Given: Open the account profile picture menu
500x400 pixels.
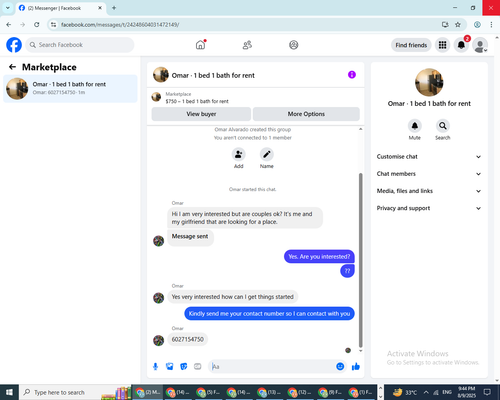Looking at the screenshot, I should point(480,45).
